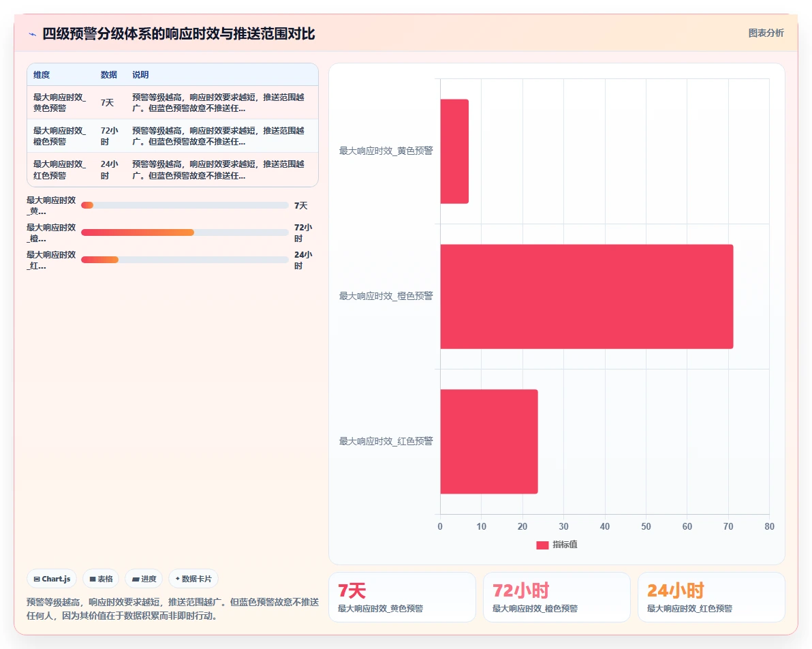The image size is (812, 649).
Task: Click the 72小时 orange warning chart bar
Action: click(x=587, y=297)
